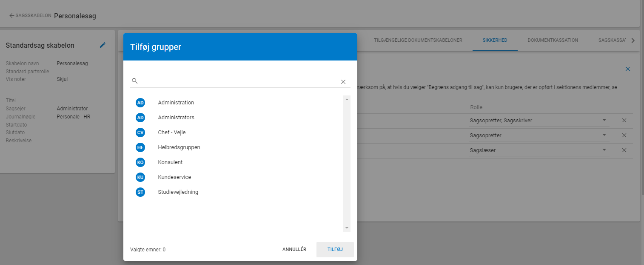Screen dimensions: 644x265
Task: Click the Tilføj grupper dialog title
Action: click(x=156, y=47)
